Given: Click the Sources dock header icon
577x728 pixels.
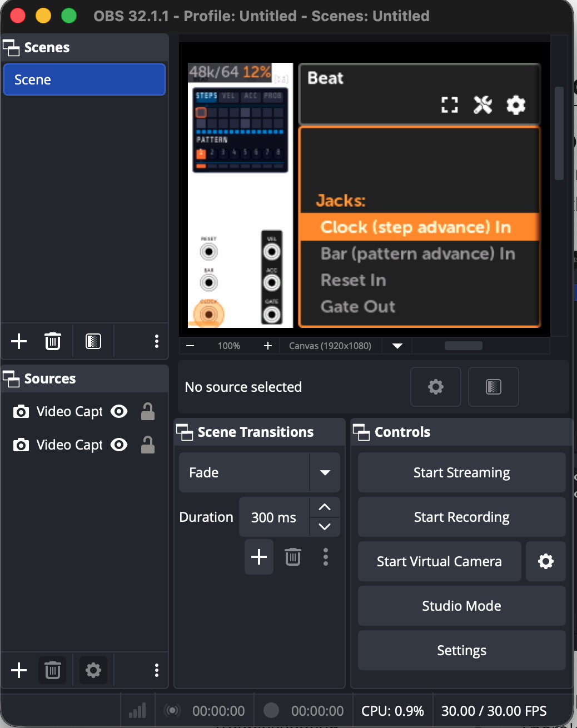Looking at the screenshot, I should click(11, 379).
